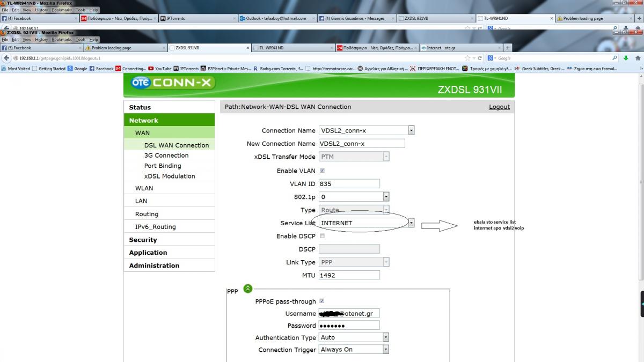Image resolution: width=644 pixels, height=362 pixels.
Task: Click the search magnifier in the front window's search box
Action: (615, 58)
